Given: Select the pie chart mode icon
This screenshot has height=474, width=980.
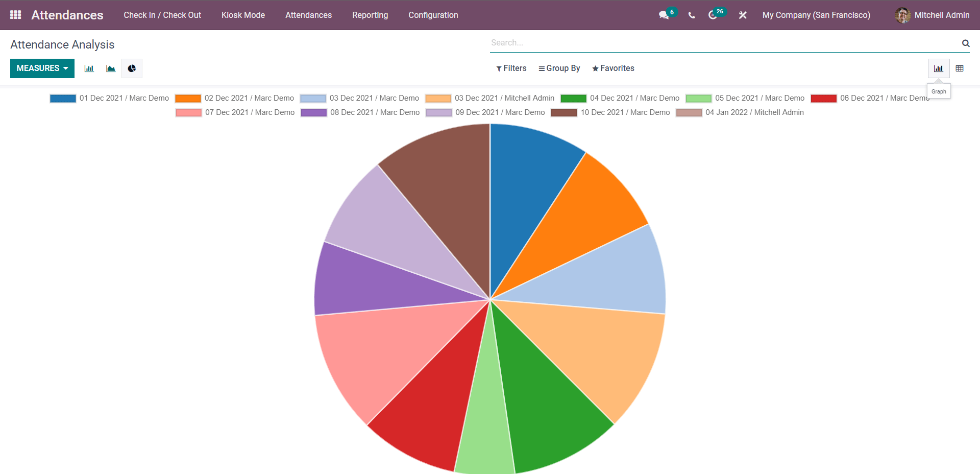Looking at the screenshot, I should point(132,68).
